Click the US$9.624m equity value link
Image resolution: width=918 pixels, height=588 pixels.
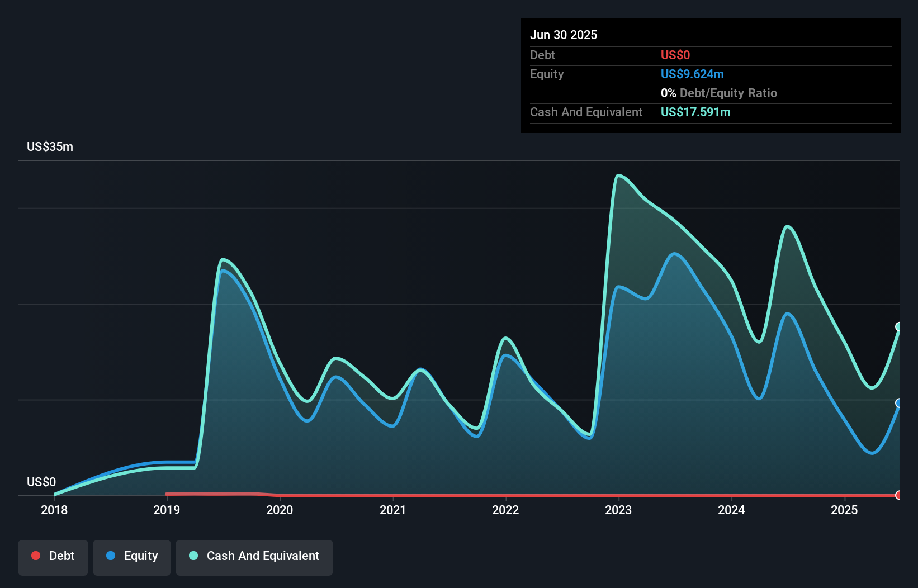[x=692, y=74]
